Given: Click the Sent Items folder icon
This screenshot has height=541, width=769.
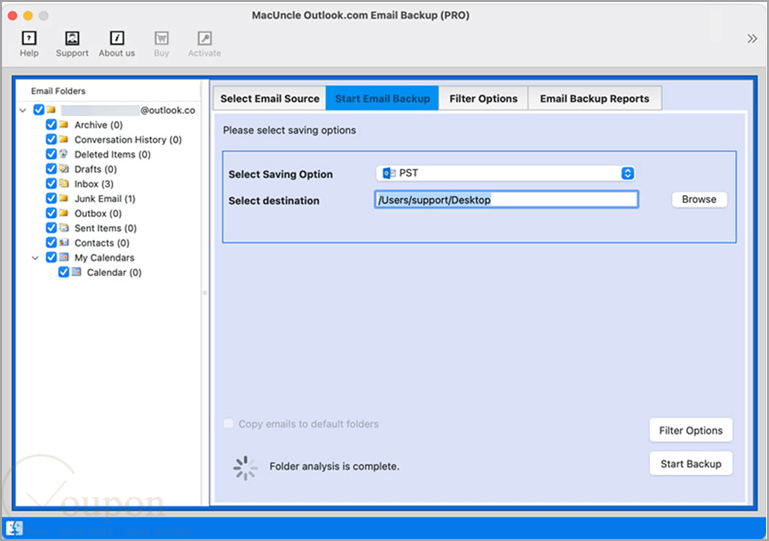Looking at the screenshot, I should coord(64,228).
